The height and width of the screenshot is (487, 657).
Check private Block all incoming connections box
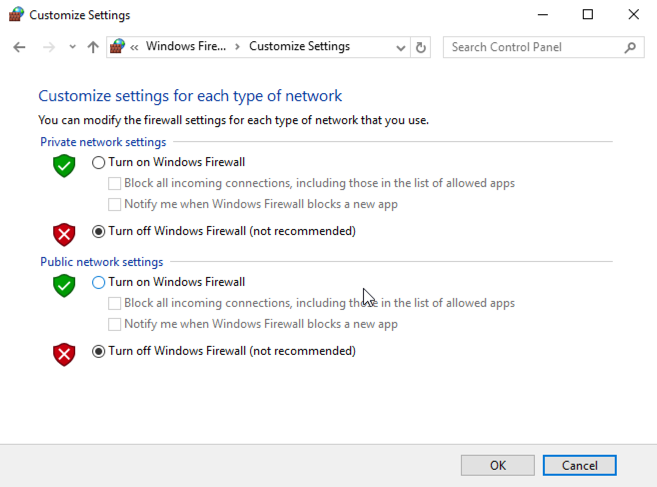[115, 183]
